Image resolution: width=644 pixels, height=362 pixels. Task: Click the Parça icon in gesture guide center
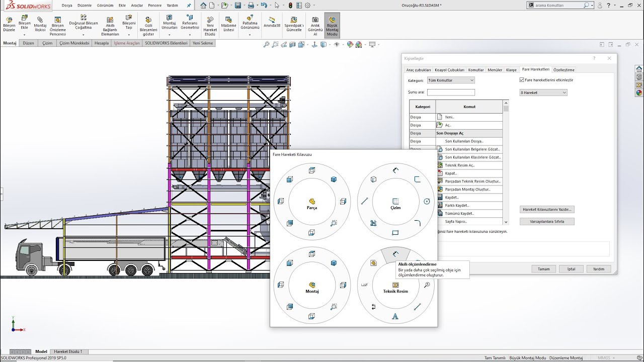[x=312, y=201]
